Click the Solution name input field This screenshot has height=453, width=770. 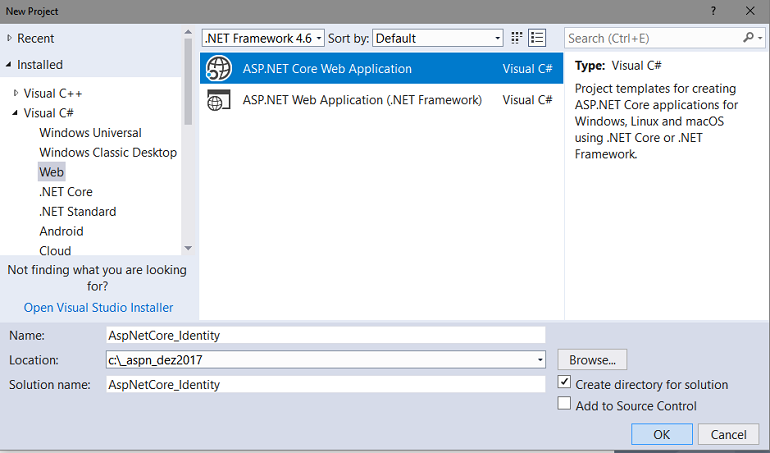326,384
